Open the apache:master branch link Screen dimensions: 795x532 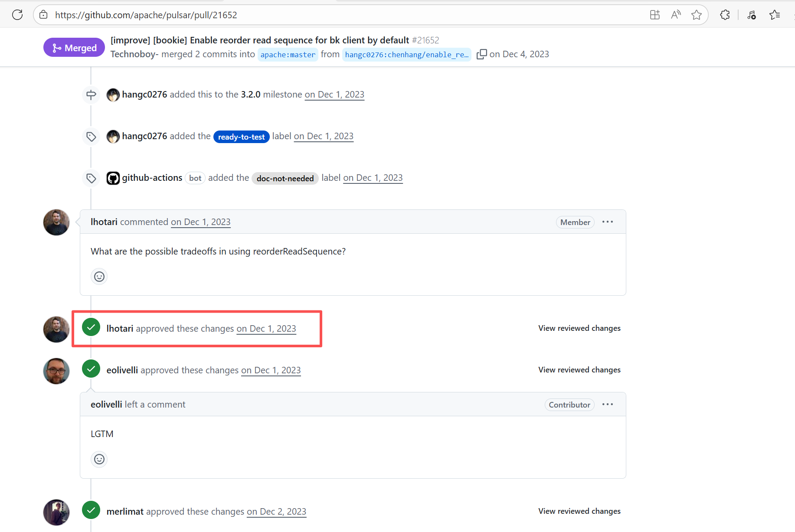pos(288,55)
